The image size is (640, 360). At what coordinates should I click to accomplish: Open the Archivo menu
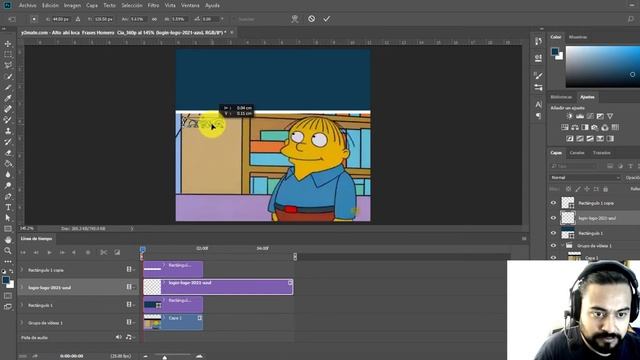point(28,6)
